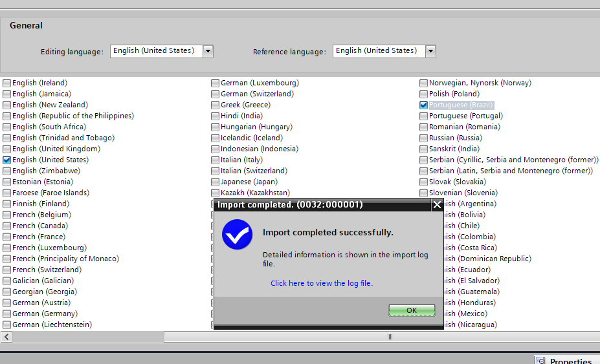
Task: Select the 'Import completed successfully.' message text
Action: pyautogui.click(x=328, y=233)
